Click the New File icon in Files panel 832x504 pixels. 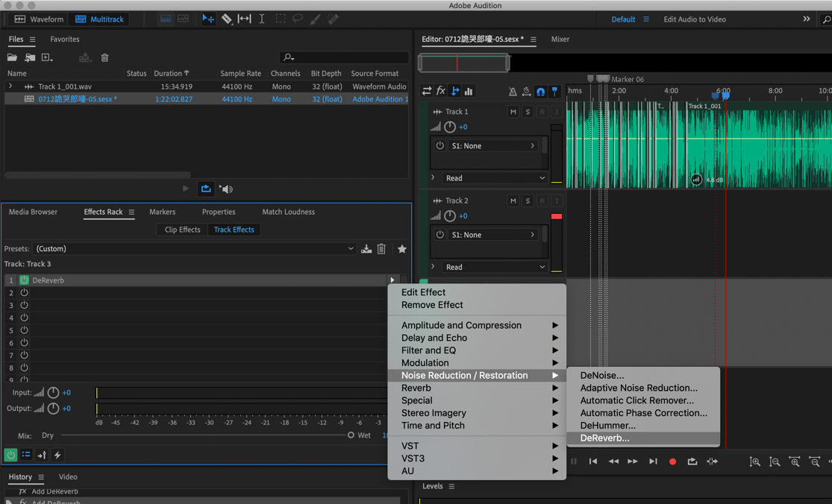click(x=47, y=57)
